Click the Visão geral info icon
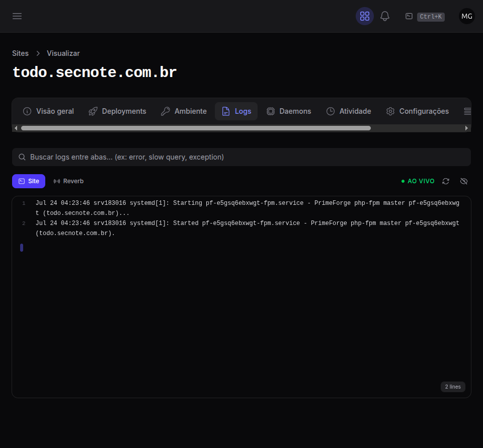Viewport: 483px width, 448px height. (x=27, y=111)
